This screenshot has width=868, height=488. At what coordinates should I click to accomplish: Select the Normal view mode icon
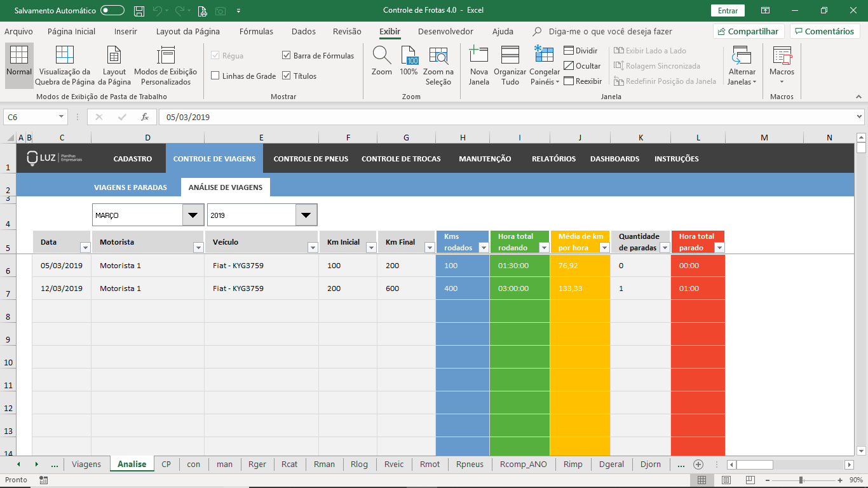pos(19,55)
